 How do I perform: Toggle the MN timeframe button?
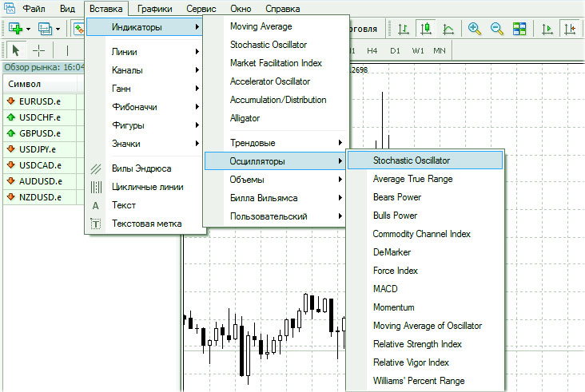[439, 50]
